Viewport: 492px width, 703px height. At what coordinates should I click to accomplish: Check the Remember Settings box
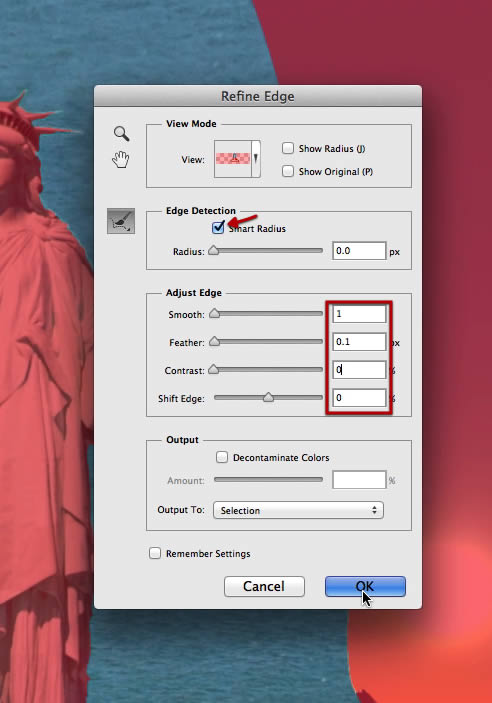(155, 553)
